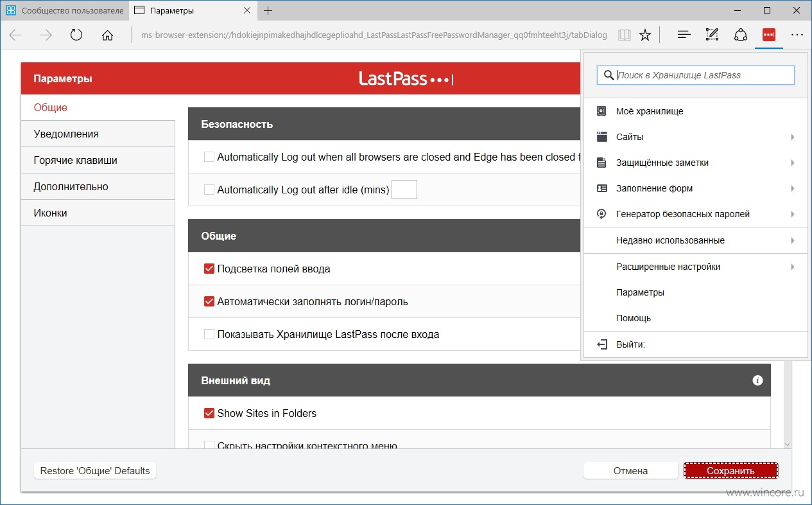Click Restore 'Общие' Defaults button

[95, 471]
